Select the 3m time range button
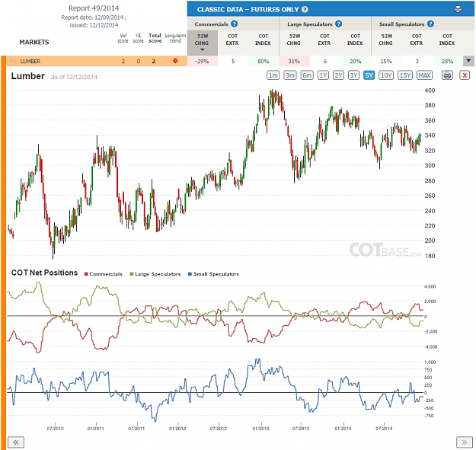Viewport: 476px width, 450px height. (x=290, y=75)
